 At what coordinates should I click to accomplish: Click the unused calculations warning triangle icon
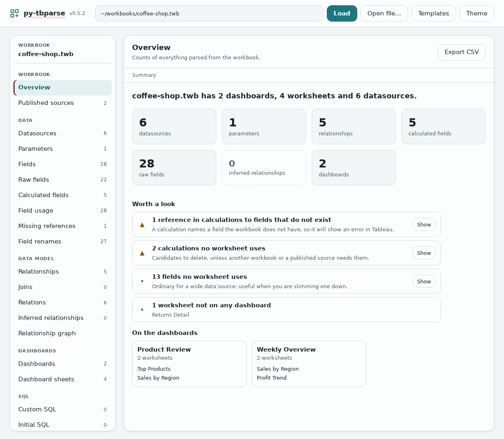coord(142,253)
